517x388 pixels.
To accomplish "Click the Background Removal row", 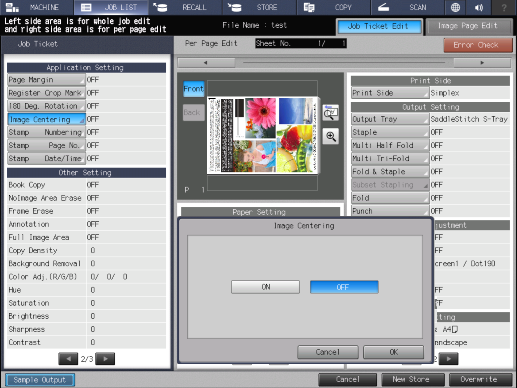I will coord(86,263).
